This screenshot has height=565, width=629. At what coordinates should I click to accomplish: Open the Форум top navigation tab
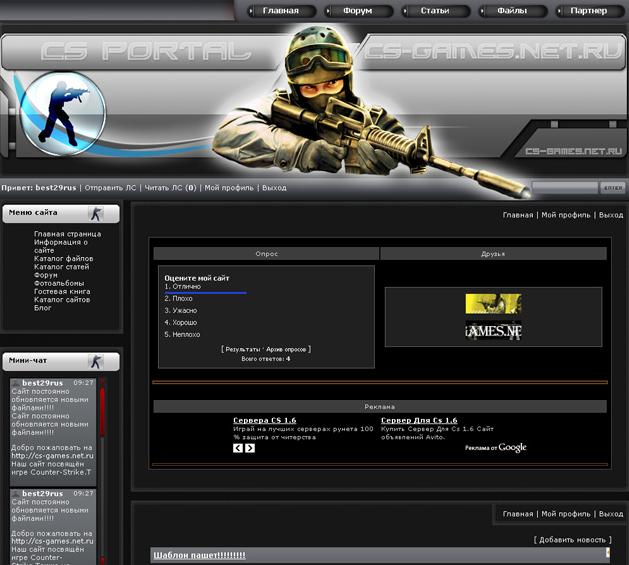[358, 11]
